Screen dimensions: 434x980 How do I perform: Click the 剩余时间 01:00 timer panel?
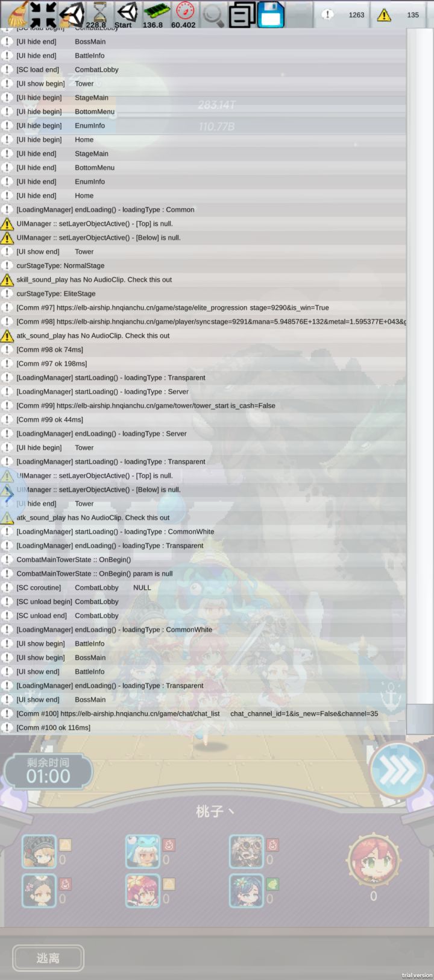(x=48, y=771)
